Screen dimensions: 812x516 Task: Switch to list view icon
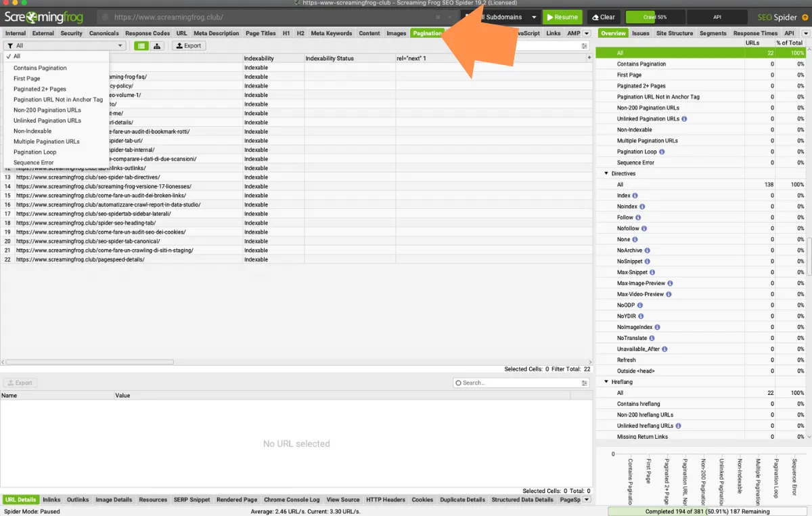pyautogui.click(x=141, y=46)
